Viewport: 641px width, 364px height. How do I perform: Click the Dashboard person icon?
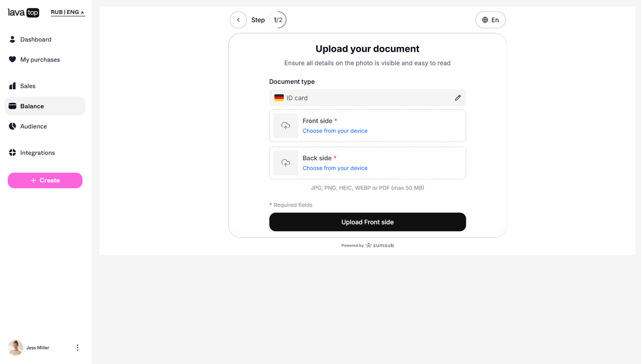[13, 39]
